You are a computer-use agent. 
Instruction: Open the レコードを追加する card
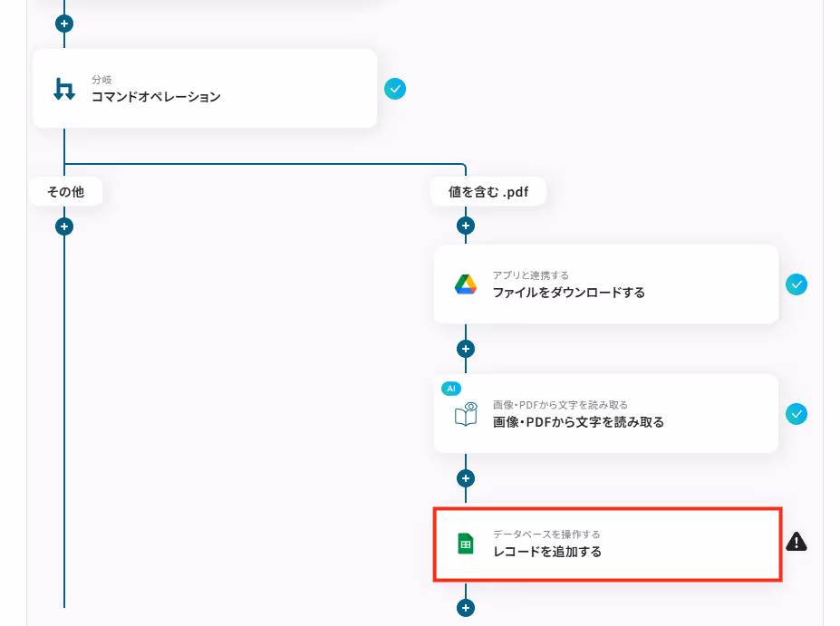click(x=607, y=544)
